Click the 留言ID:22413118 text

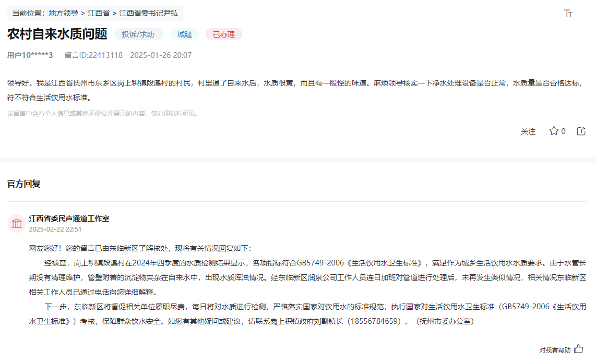click(x=93, y=55)
